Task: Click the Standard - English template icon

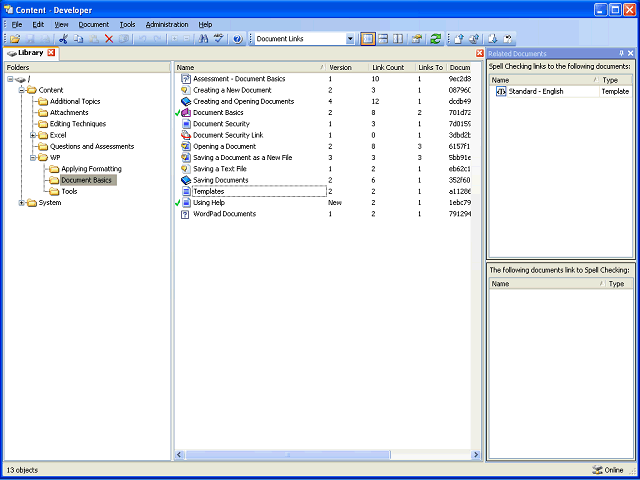Action: pos(501,91)
